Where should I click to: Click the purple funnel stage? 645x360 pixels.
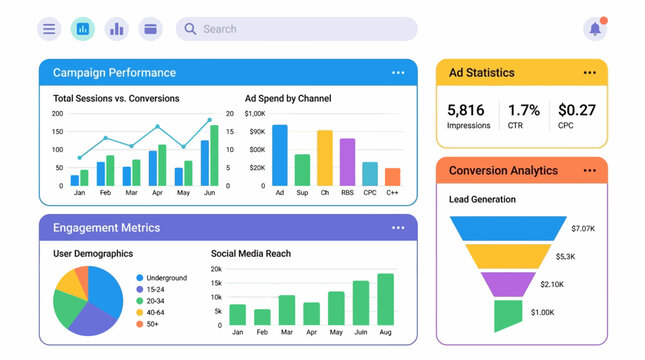click(x=508, y=284)
